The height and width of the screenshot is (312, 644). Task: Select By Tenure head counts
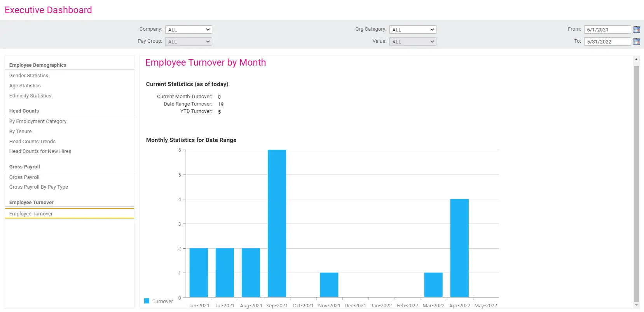pyautogui.click(x=21, y=132)
